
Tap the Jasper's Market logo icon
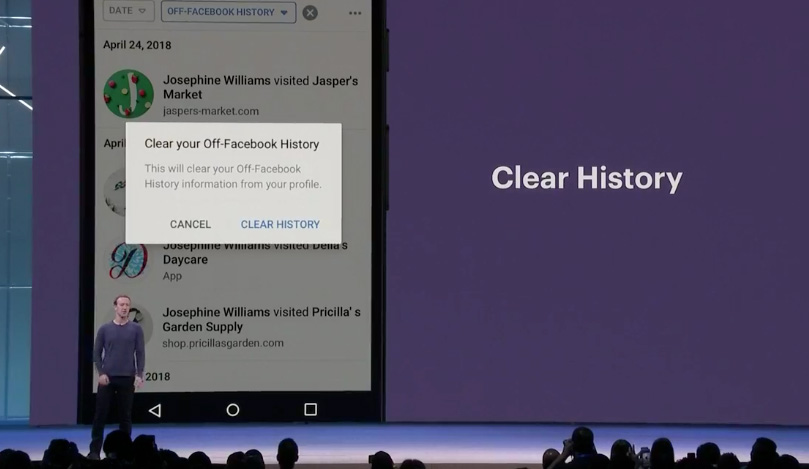[x=128, y=94]
